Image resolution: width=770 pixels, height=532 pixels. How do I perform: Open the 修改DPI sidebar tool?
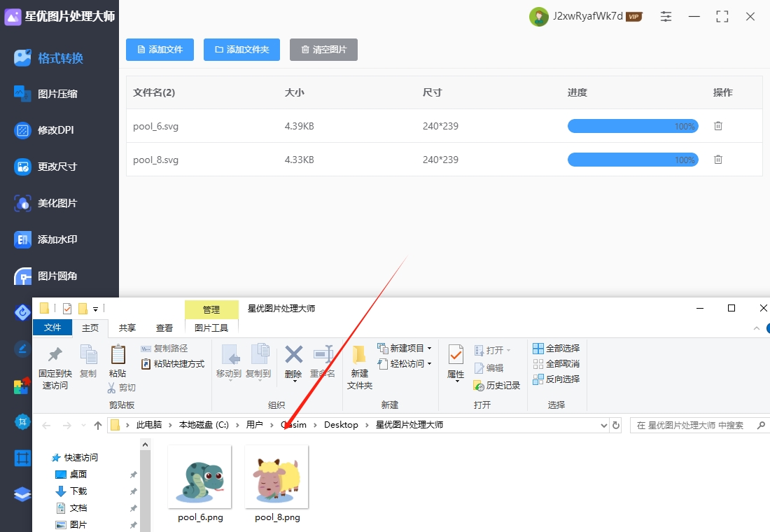pyautogui.click(x=44, y=130)
